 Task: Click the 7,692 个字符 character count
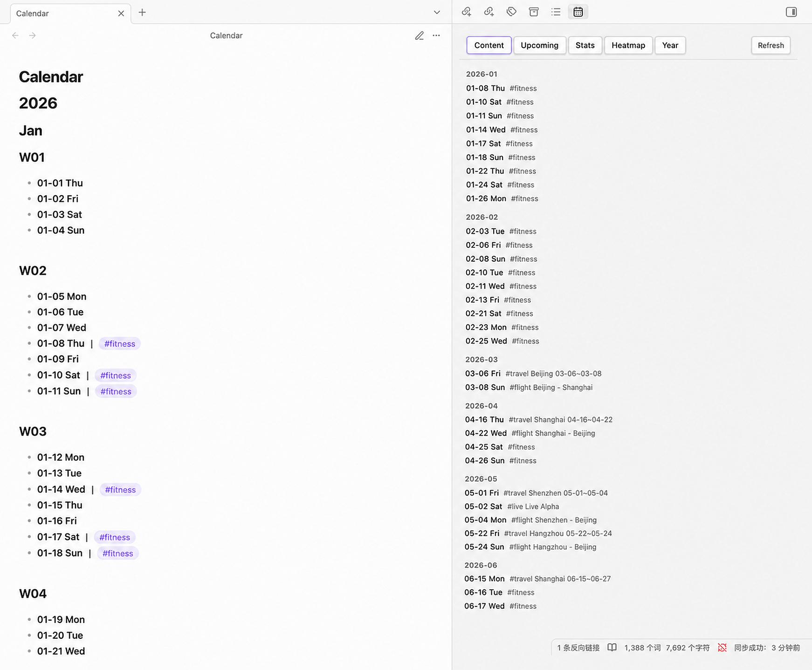(688, 648)
